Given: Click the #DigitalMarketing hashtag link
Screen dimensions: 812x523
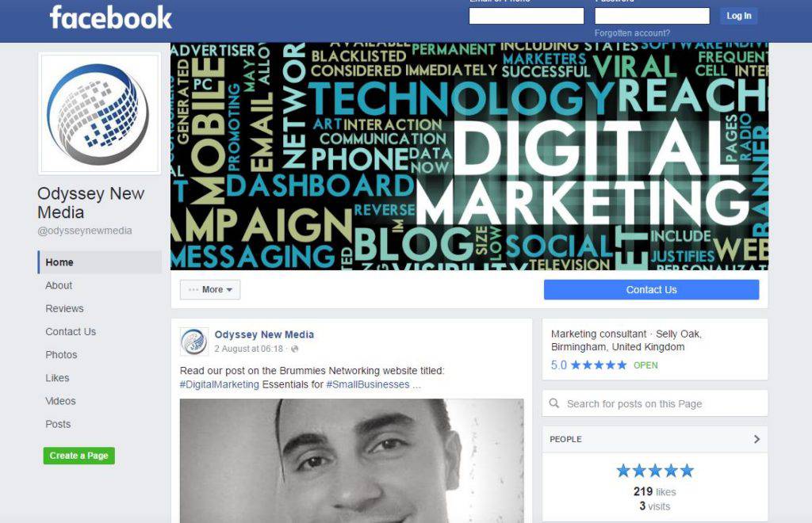Looking at the screenshot, I should pos(219,384).
